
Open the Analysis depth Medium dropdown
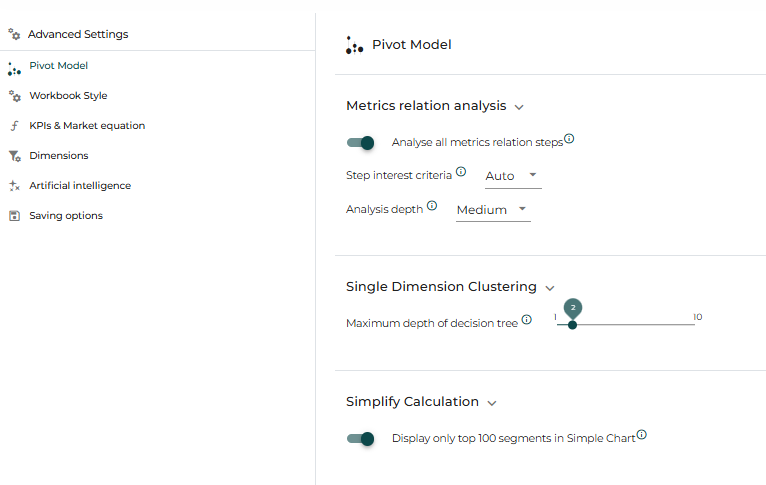click(x=493, y=210)
